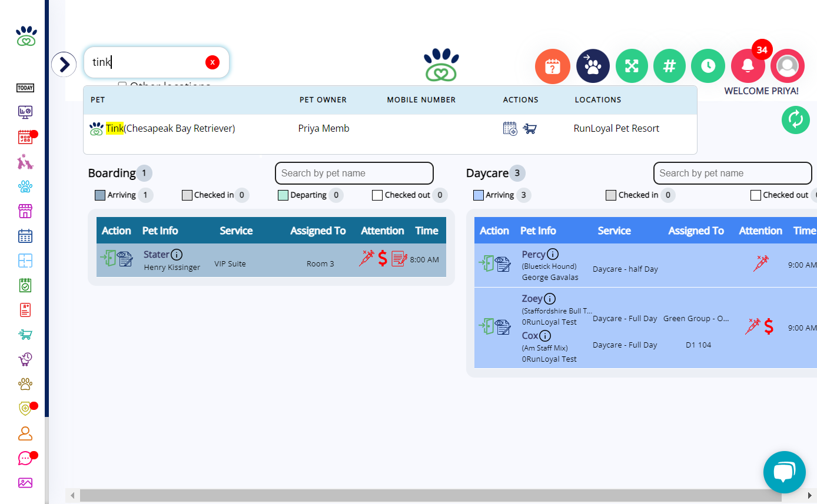Screen dimensions: 817x504
Task: Click Percy's info circle icon
Action: pyautogui.click(x=552, y=254)
